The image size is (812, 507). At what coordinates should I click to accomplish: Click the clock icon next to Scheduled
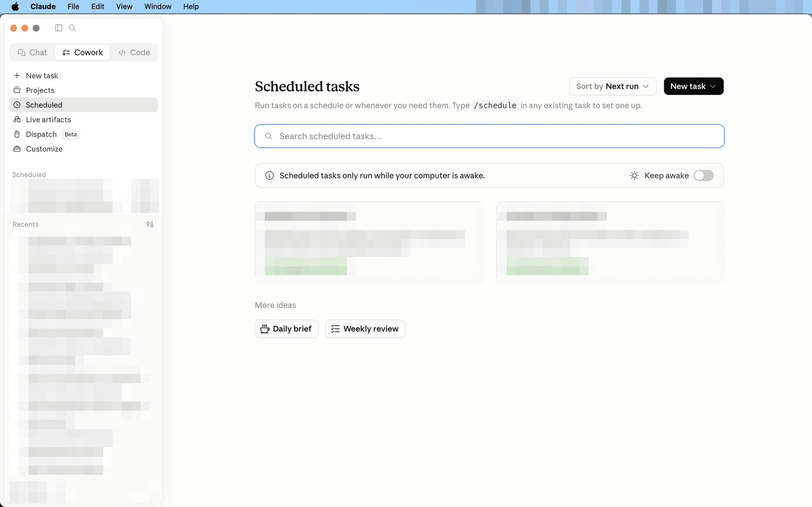17,105
